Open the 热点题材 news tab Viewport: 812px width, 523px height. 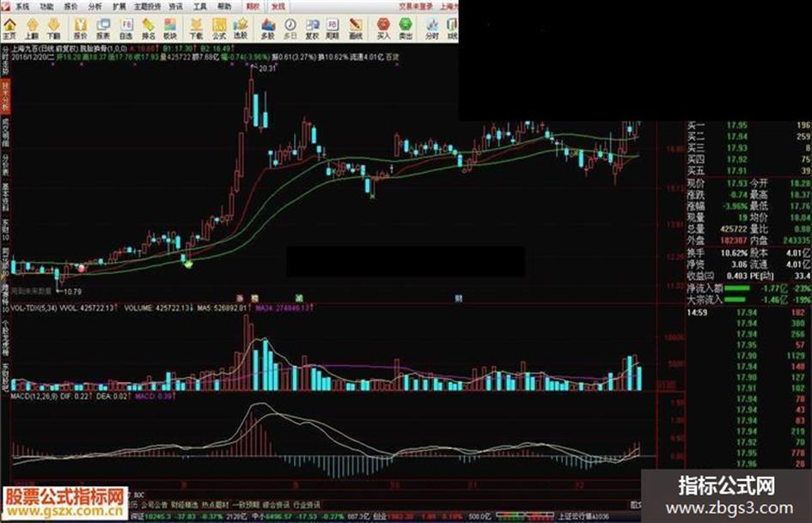click(216, 504)
